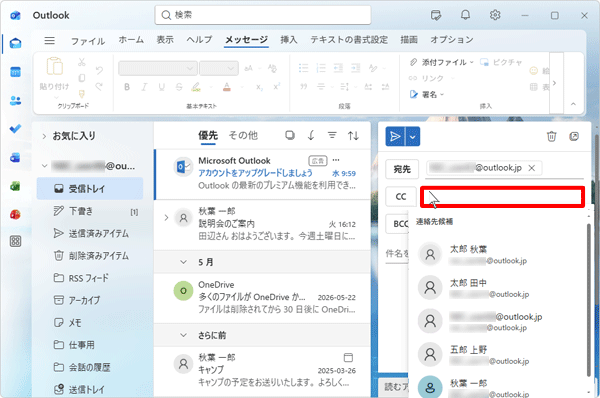Image resolution: width=600 pixels, height=398 pixels.
Task: Open the font name dropdown
Action: (158, 69)
